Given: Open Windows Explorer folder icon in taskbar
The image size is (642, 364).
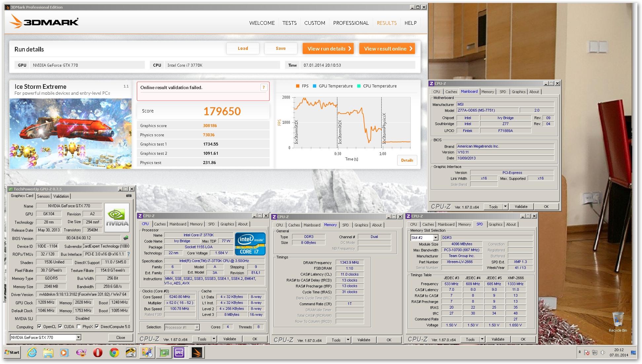Looking at the screenshot, I should tap(48, 353).
